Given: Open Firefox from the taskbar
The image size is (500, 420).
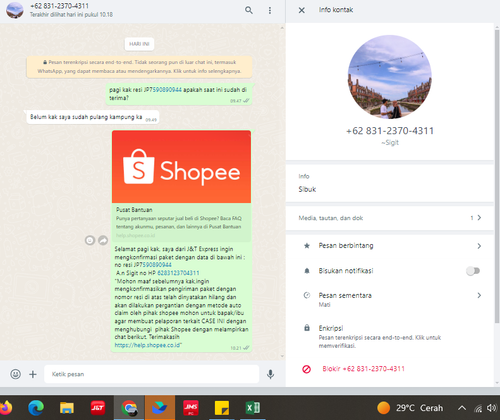Looking at the screenshot, I should [5, 408].
